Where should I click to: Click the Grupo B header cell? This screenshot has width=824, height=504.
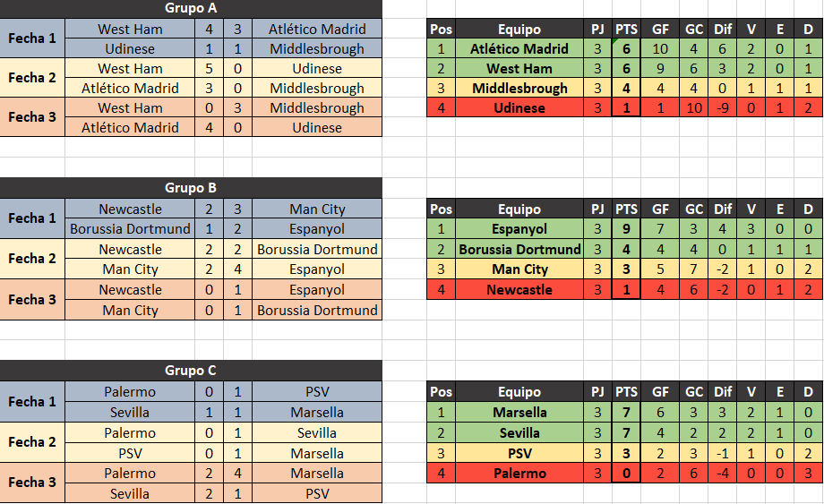point(191,188)
